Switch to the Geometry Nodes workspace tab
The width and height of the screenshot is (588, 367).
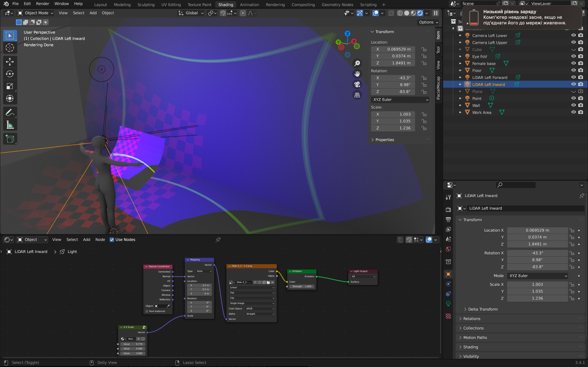pyautogui.click(x=337, y=5)
